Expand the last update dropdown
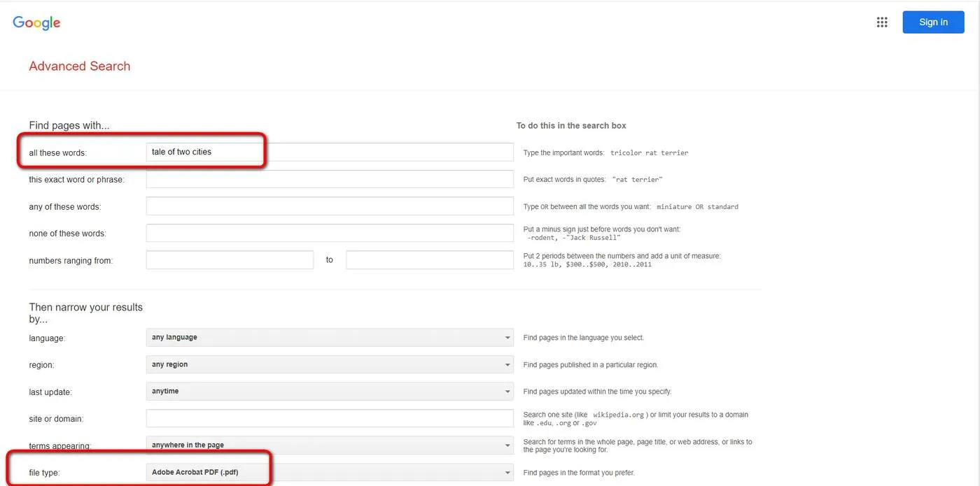 (x=330, y=392)
